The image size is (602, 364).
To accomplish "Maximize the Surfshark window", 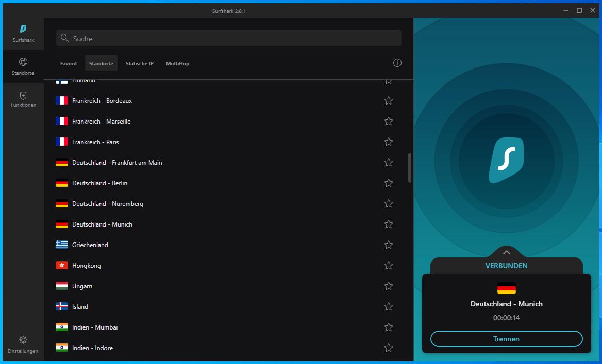I will click(x=579, y=10).
